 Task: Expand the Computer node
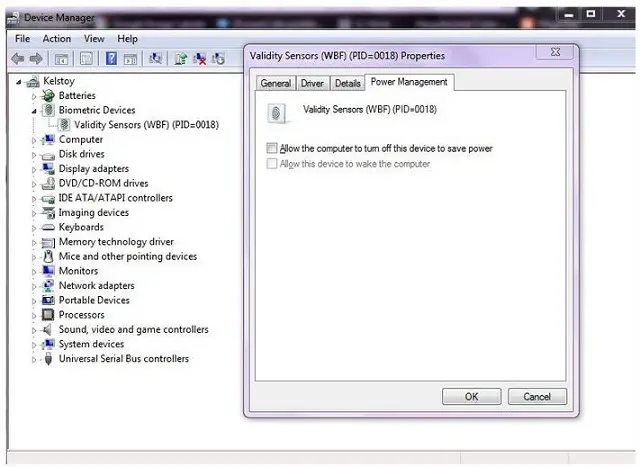click(x=34, y=140)
